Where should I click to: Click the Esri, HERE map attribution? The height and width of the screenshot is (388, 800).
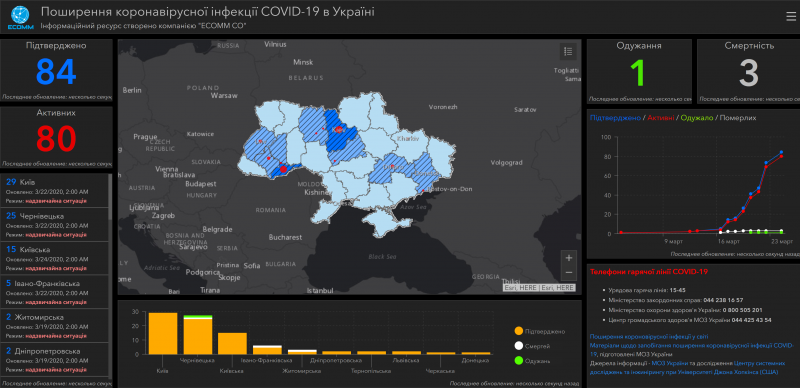click(x=539, y=288)
